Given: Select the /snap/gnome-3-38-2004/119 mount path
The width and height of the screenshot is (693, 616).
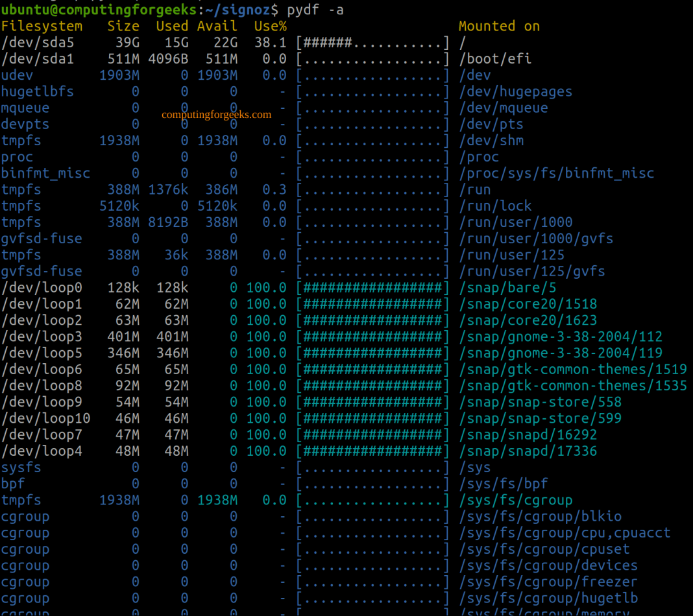Looking at the screenshot, I should tap(561, 353).
